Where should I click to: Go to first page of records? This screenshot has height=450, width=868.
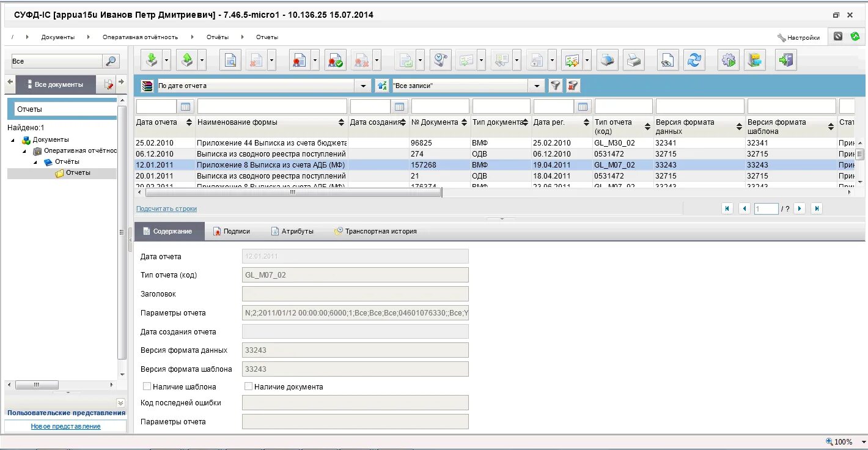pyautogui.click(x=727, y=208)
